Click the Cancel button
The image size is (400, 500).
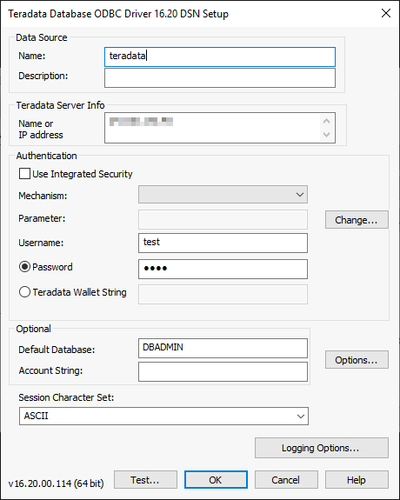[286, 480]
